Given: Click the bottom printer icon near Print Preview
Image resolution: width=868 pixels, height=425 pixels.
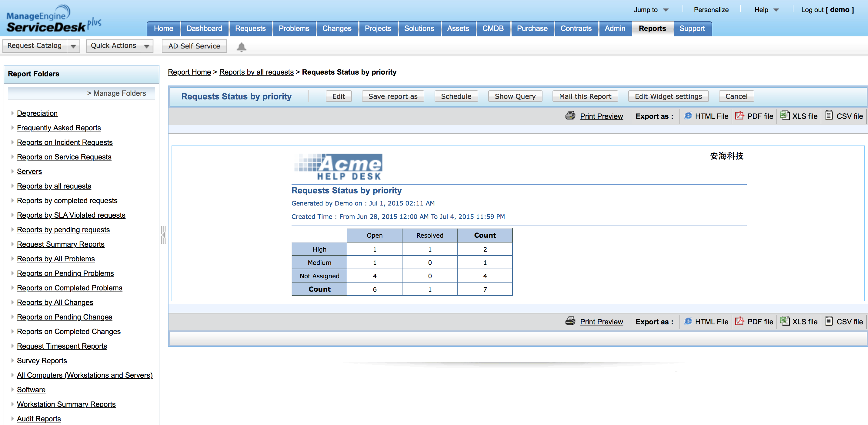Looking at the screenshot, I should click(570, 321).
